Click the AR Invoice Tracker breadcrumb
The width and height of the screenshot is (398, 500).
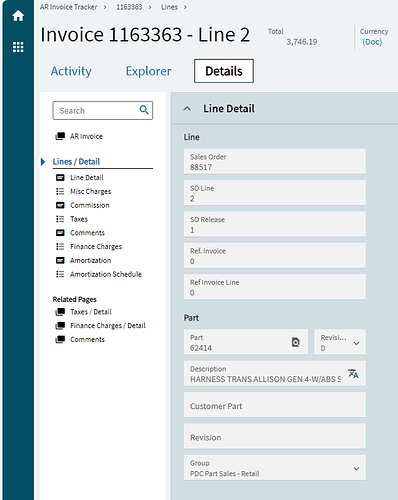click(x=69, y=7)
